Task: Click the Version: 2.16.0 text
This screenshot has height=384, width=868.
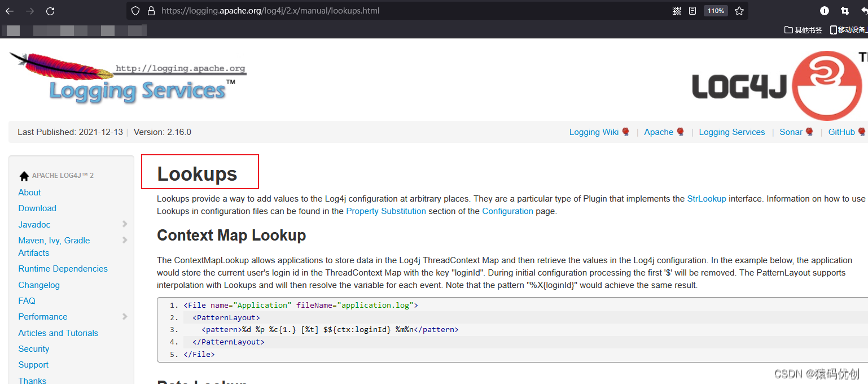Action: (163, 132)
